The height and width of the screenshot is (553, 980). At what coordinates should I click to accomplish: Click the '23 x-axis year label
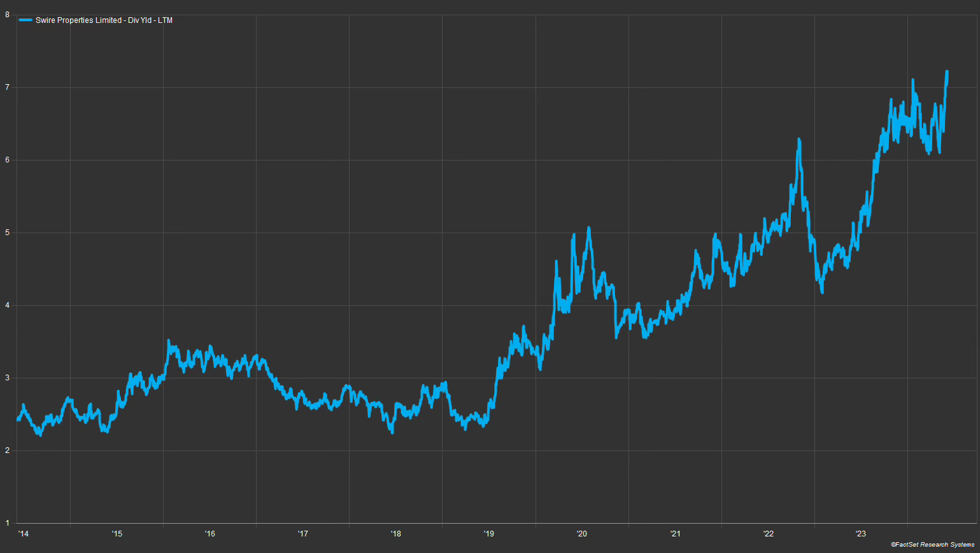click(x=861, y=533)
